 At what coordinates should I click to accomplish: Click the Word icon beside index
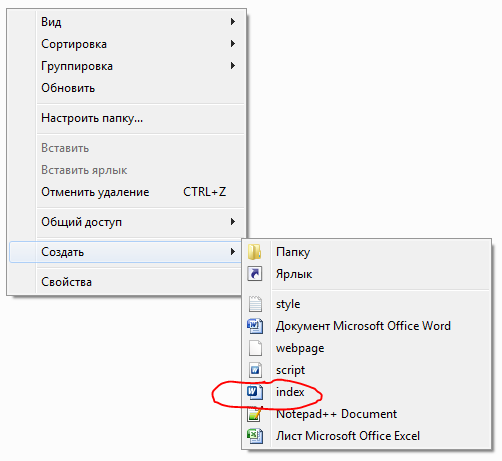pos(255,392)
